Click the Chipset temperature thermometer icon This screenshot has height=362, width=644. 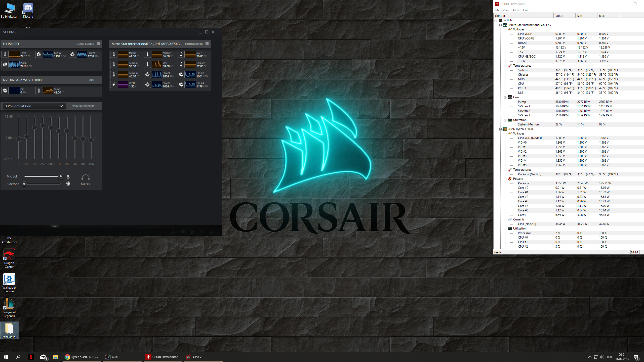[181, 65]
